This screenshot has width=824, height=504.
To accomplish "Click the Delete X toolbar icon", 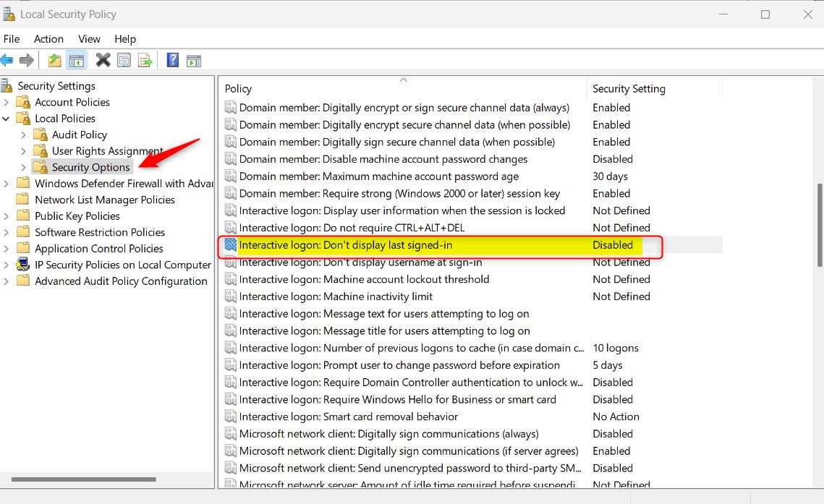I will click(103, 60).
